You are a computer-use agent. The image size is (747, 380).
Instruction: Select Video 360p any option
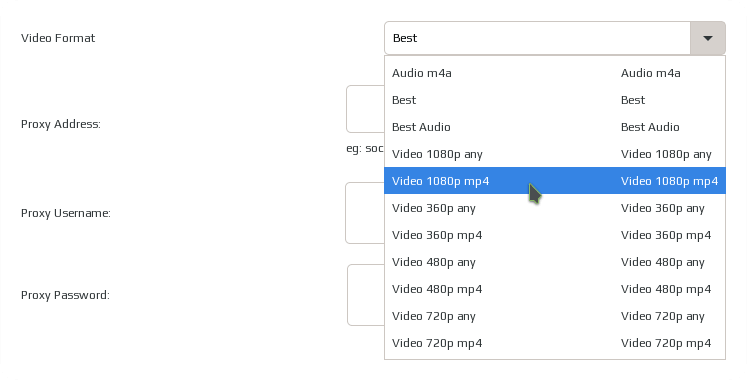(x=555, y=208)
